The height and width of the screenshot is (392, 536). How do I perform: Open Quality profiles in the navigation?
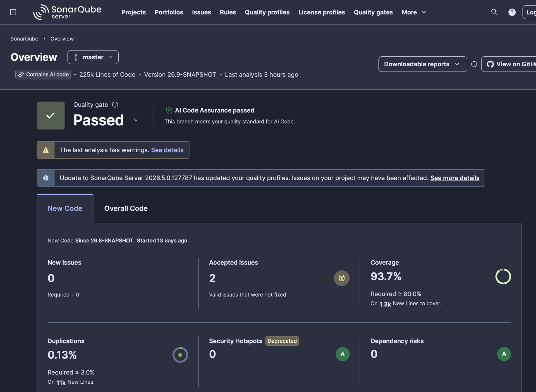pyautogui.click(x=267, y=12)
